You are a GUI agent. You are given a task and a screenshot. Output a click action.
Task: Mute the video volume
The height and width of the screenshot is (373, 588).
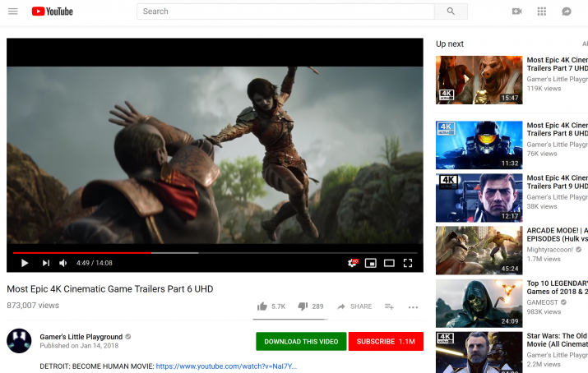point(63,263)
